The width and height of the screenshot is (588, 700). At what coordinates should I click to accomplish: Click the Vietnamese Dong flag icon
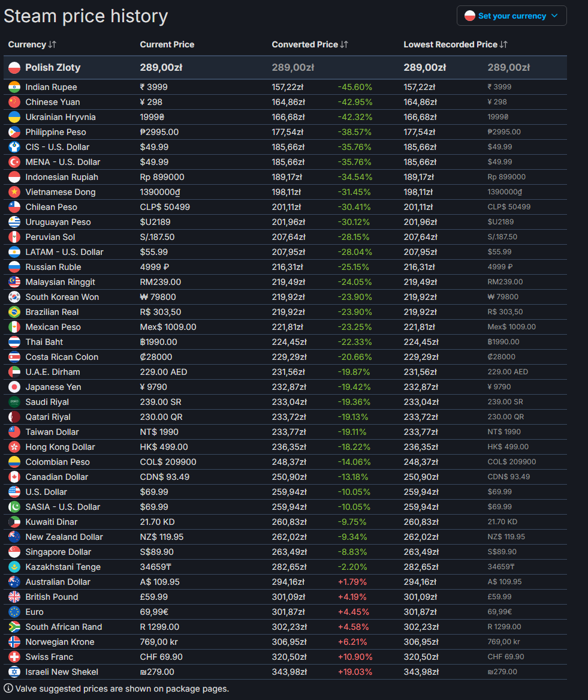[x=14, y=192]
